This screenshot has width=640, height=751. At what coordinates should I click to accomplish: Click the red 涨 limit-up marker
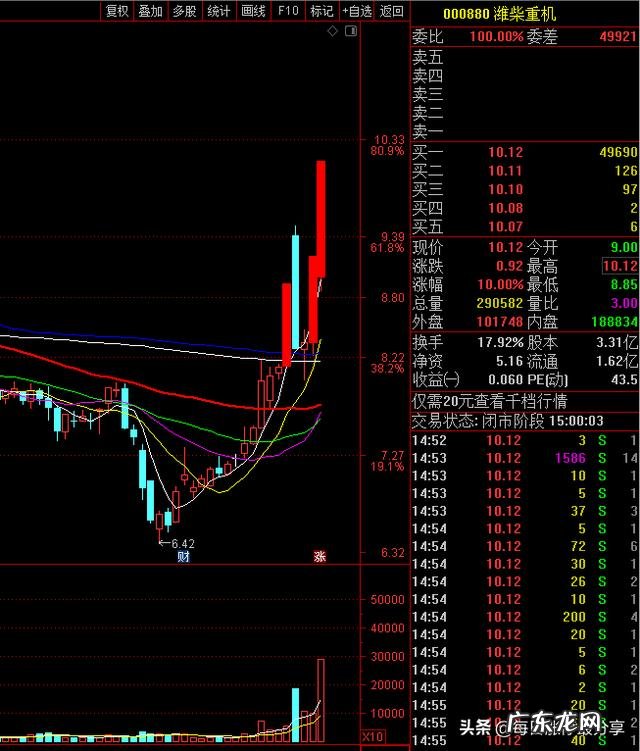click(x=320, y=556)
